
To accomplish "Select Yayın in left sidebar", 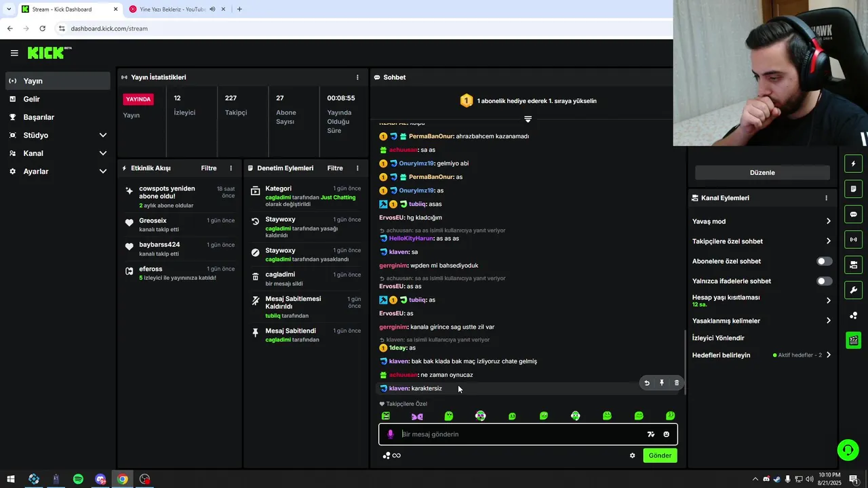I will (x=58, y=81).
